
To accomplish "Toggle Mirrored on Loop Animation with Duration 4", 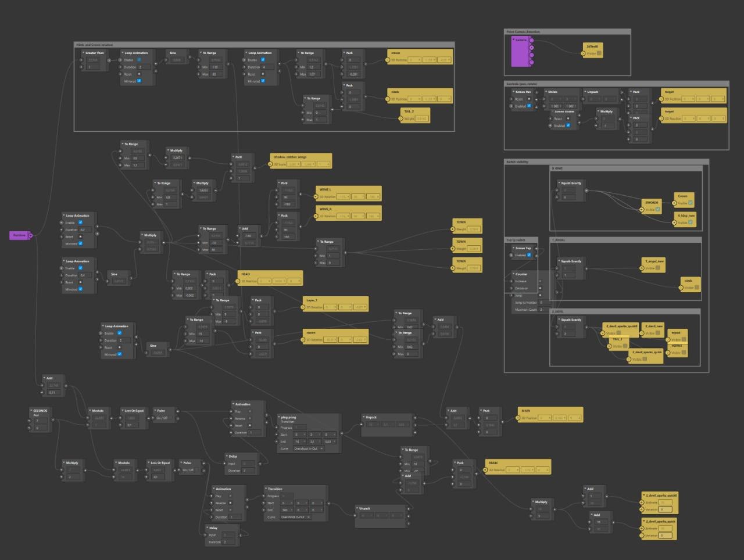I will pos(263,81).
